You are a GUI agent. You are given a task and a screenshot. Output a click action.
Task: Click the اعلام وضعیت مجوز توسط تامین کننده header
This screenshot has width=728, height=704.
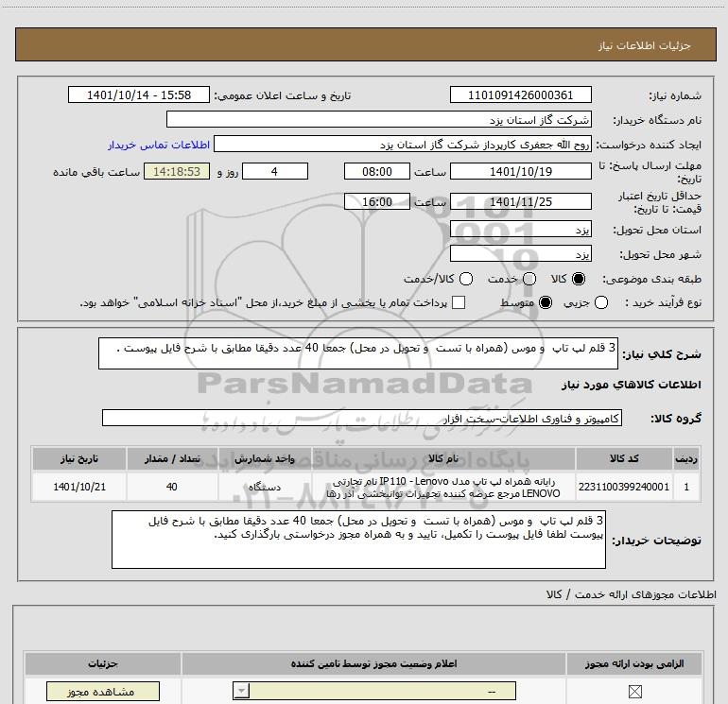[373, 663]
